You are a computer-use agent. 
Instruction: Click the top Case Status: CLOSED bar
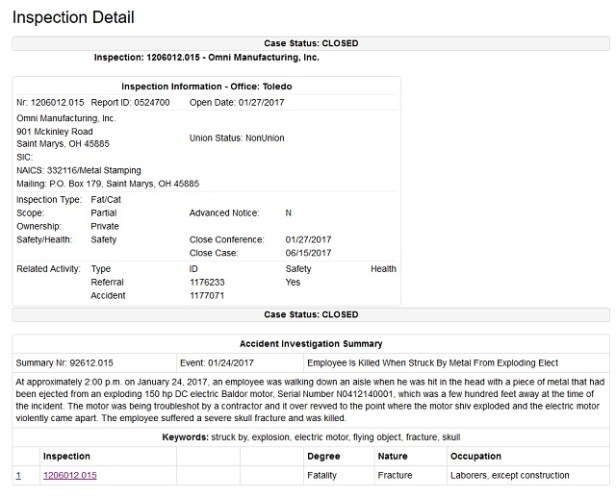(x=310, y=44)
